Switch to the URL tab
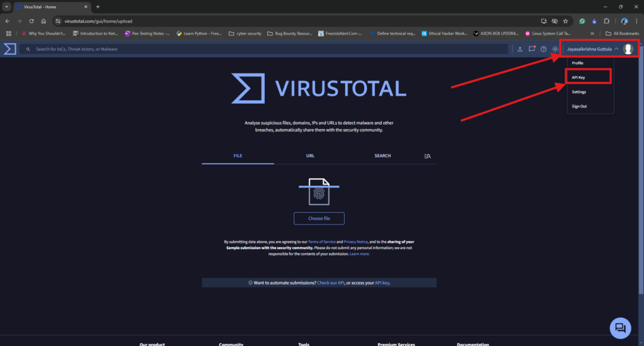The height and width of the screenshot is (346, 644). tap(310, 156)
